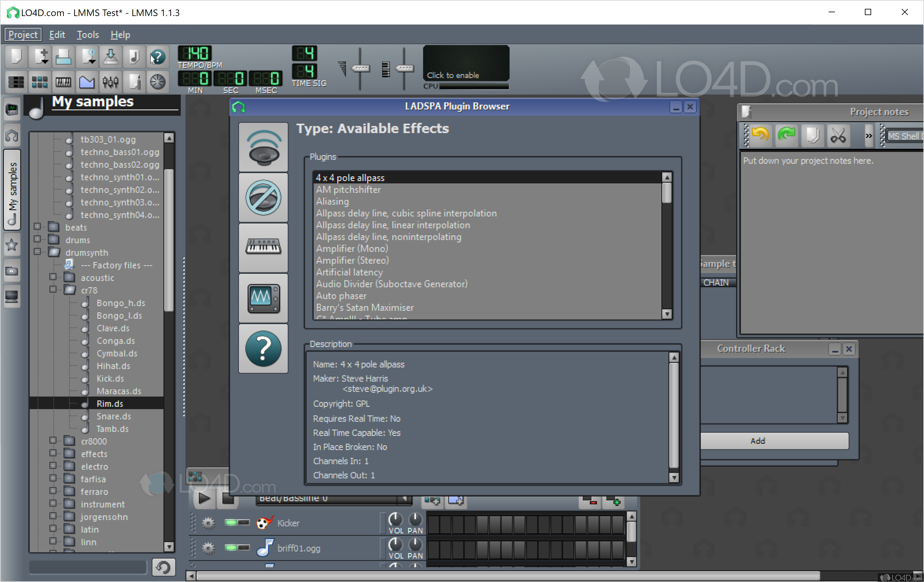Mute the briff01.ogg track LED
Image resolution: width=924 pixels, height=582 pixels.
tap(231, 548)
